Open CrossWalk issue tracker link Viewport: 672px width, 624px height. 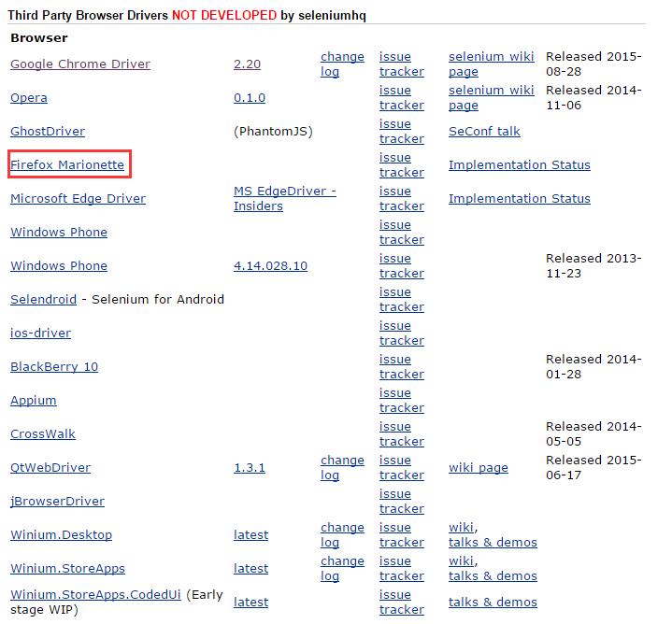(x=402, y=433)
